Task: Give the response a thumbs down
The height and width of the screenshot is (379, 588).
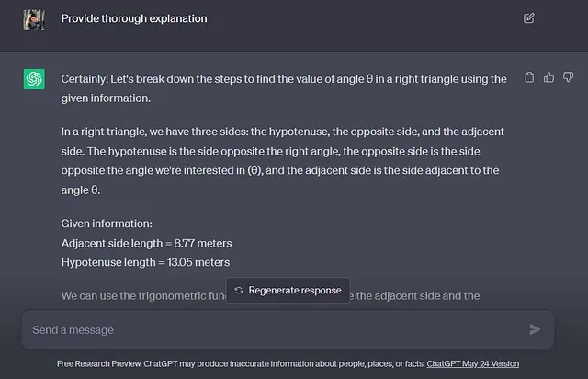Action: [x=568, y=77]
